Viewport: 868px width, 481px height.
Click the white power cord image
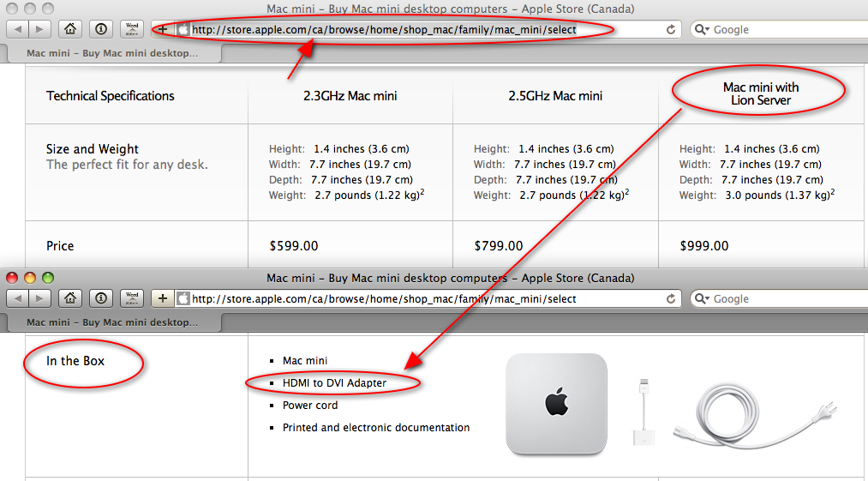755,418
